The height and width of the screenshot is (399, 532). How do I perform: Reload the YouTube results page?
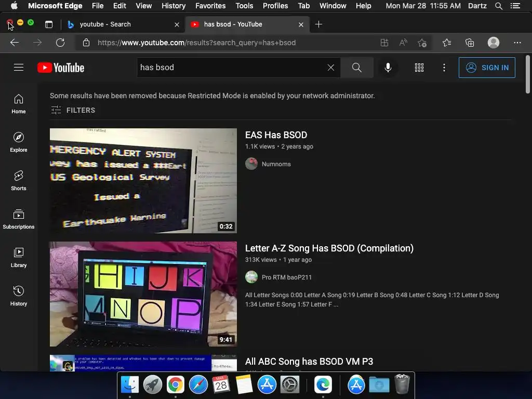point(60,43)
